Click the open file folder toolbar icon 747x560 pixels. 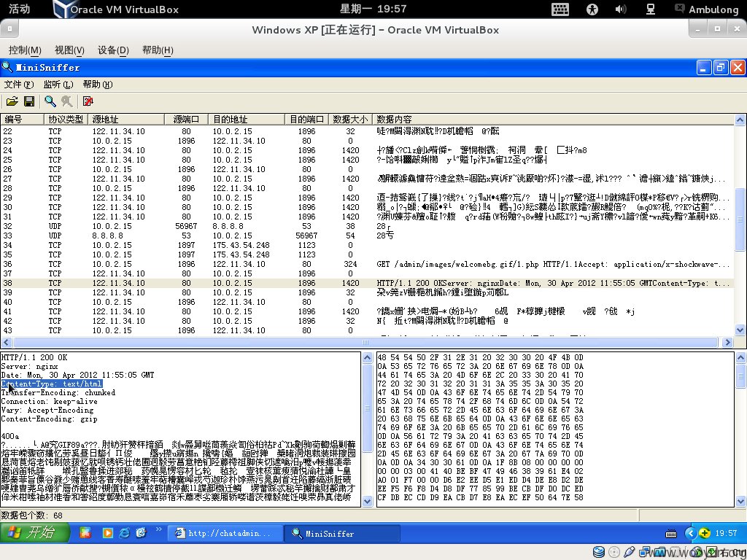click(12, 101)
